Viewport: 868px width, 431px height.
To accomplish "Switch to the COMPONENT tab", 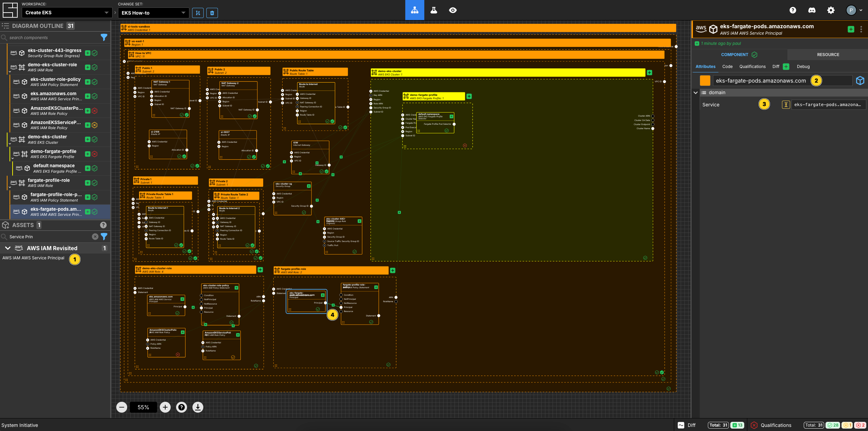I will (x=739, y=55).
